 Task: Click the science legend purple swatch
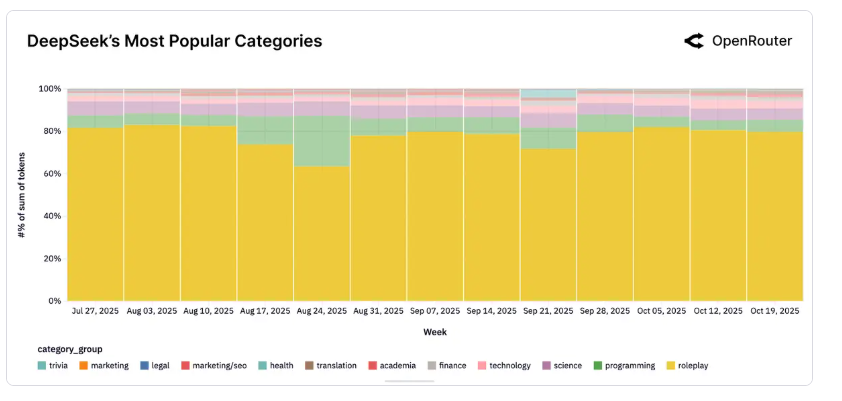click(x=547, y=366)
